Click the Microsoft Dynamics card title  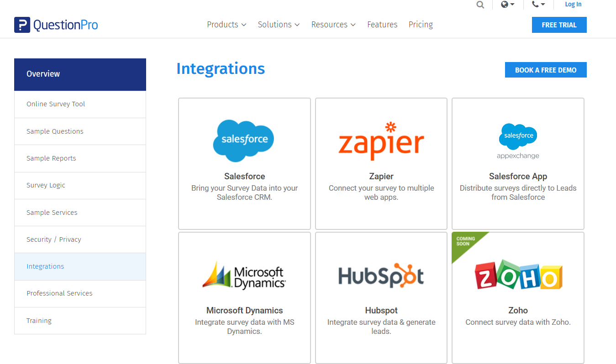coord(244,310)
